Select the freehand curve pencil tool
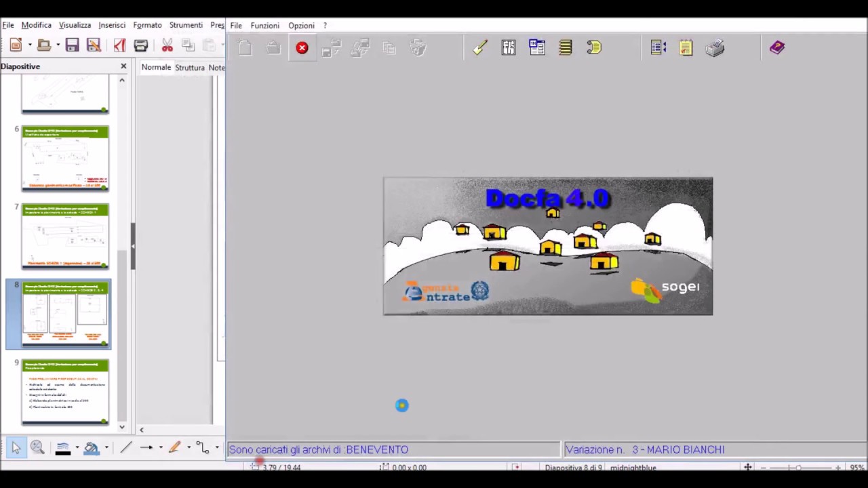This screenshot has width=868, height=488. point(175,447)
